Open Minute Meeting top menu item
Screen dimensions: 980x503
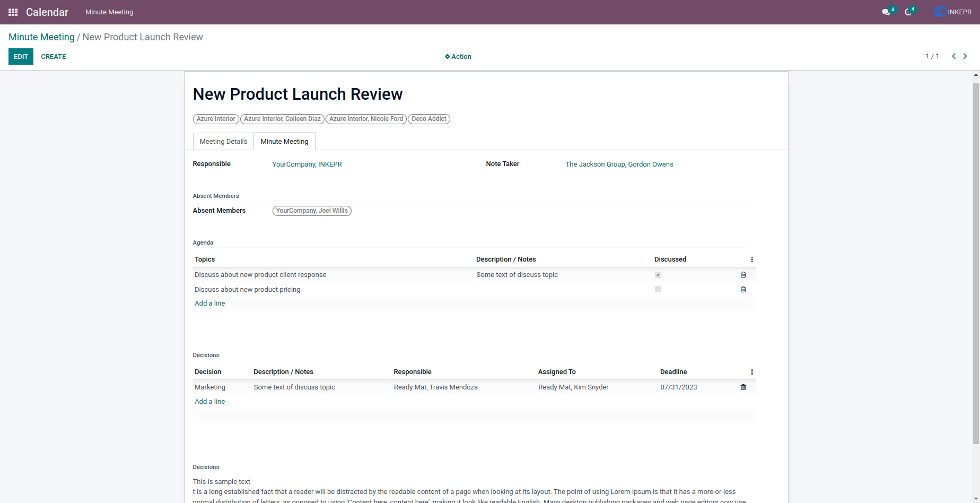(109, 12)
